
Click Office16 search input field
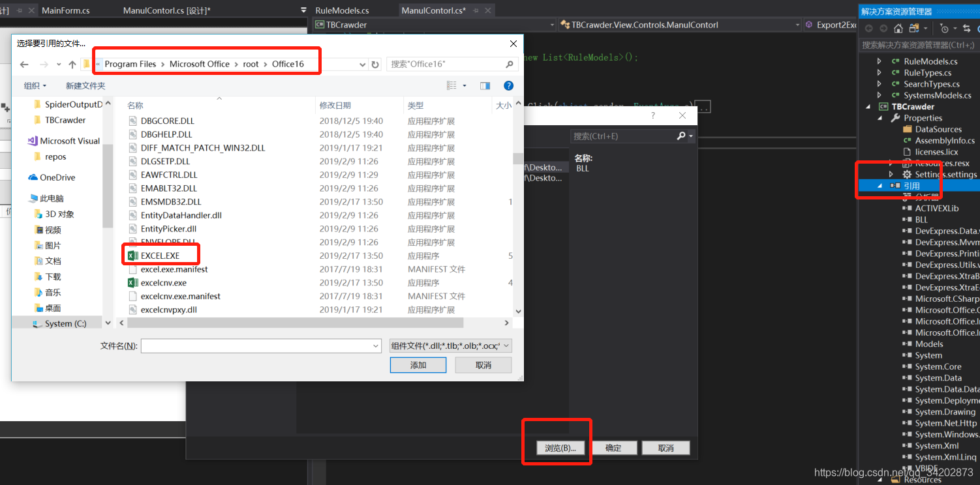click(x=447, y=64)
